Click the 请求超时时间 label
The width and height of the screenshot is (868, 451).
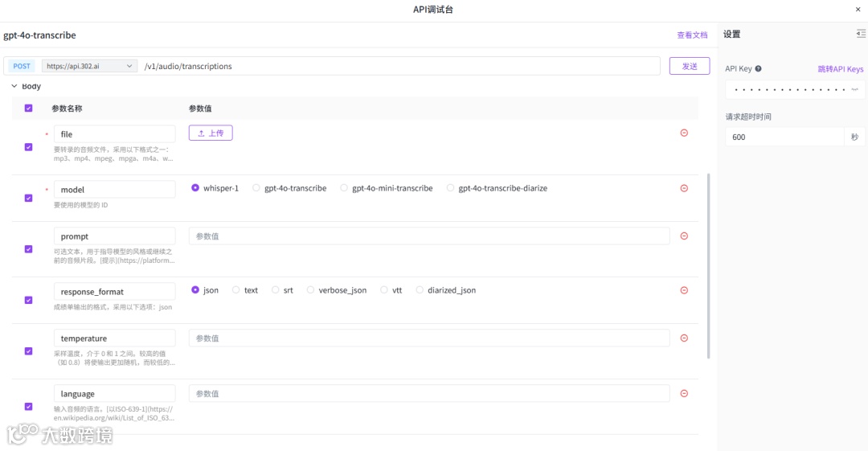tap(748, 117)
